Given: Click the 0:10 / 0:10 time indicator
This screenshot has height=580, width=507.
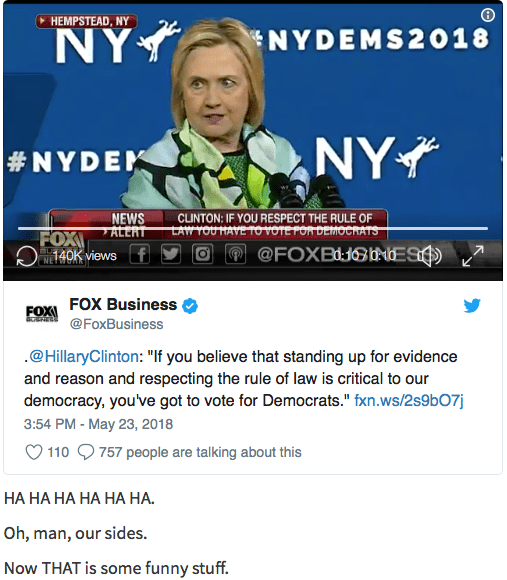Looking at the screenshot, I should (365, 256).
